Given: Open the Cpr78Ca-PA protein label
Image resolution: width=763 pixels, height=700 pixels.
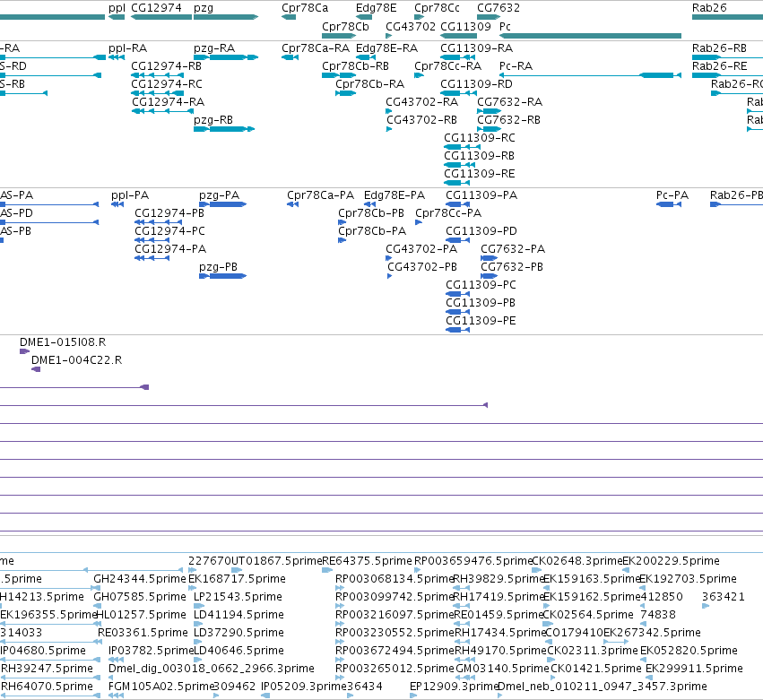Looking at the screenshot, I should click(320, 195).
